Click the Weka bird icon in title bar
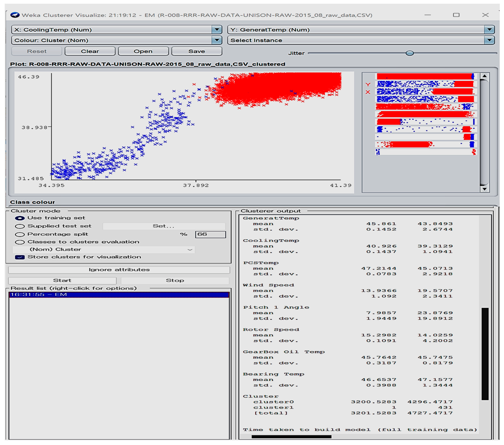Screen dimensions: 504x445 pyautogui.click(x=15, y=15)
